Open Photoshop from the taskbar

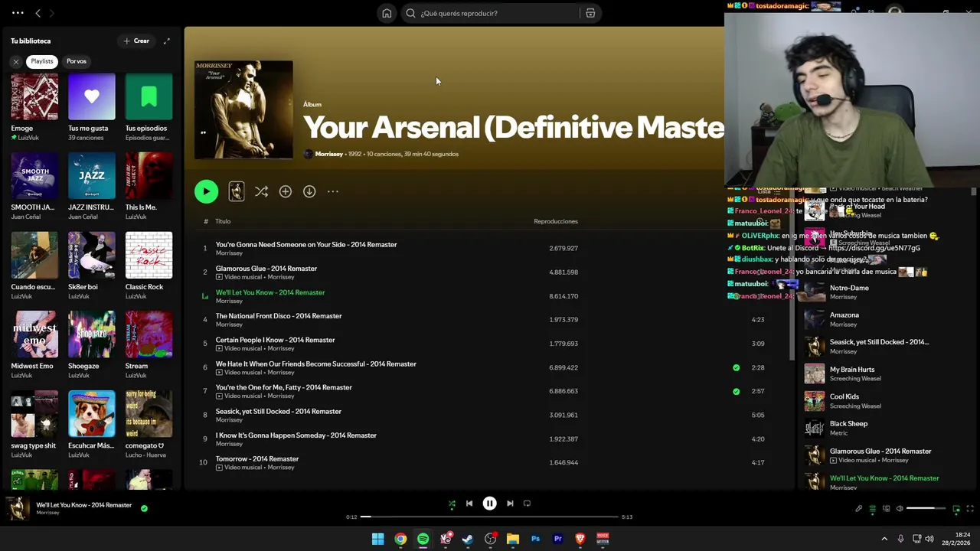535,539
